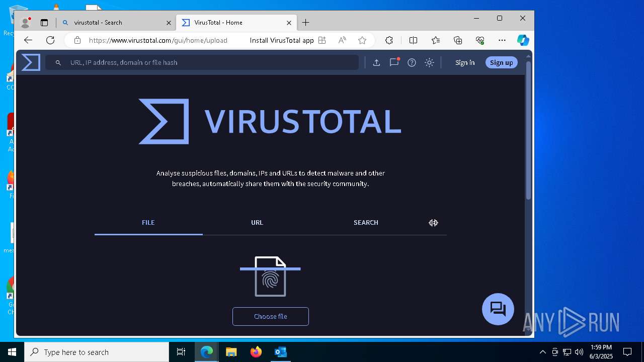Open Firefox from the taskbar
The image size is (644, 362).
click(256, 352)
